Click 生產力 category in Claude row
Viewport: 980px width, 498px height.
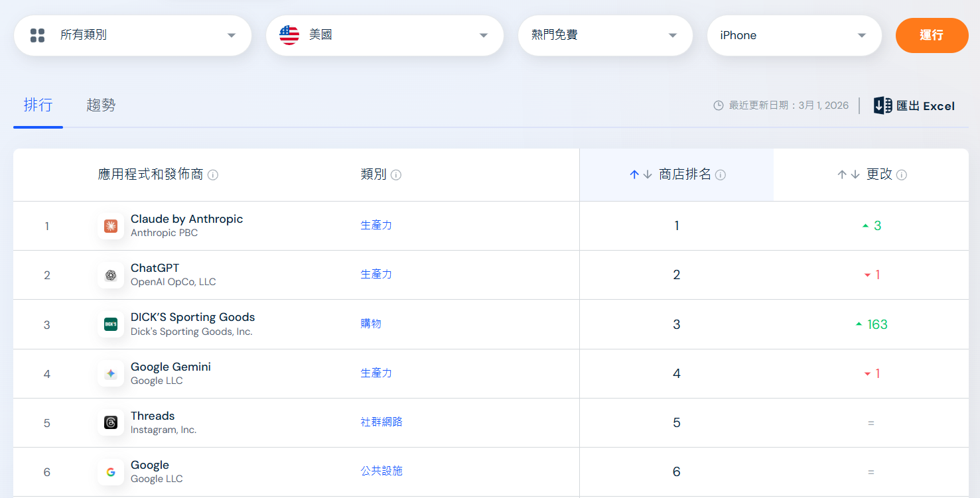pyautogui.click(x=376, y=225)
